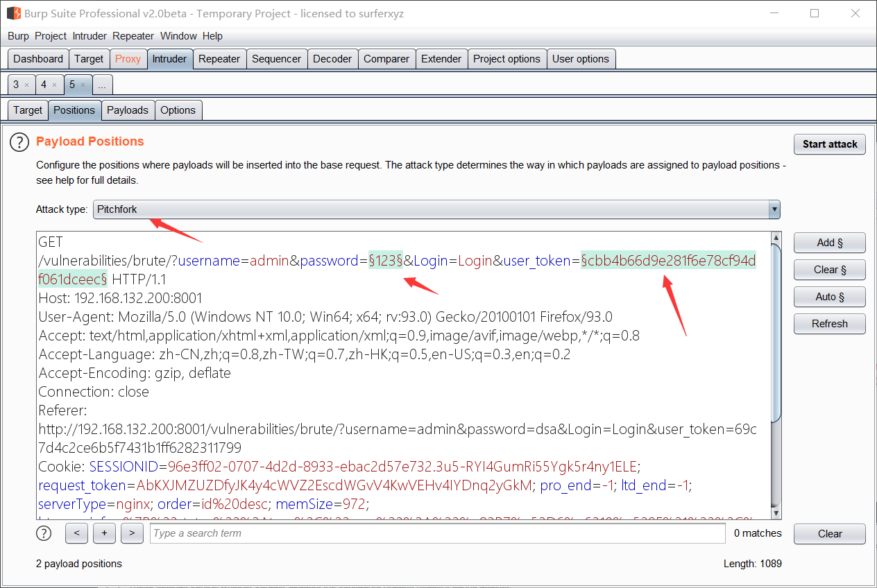The height and width of the screenshot is (588, 877).
Task: Click the search term input field
Action: coord(437,533)
